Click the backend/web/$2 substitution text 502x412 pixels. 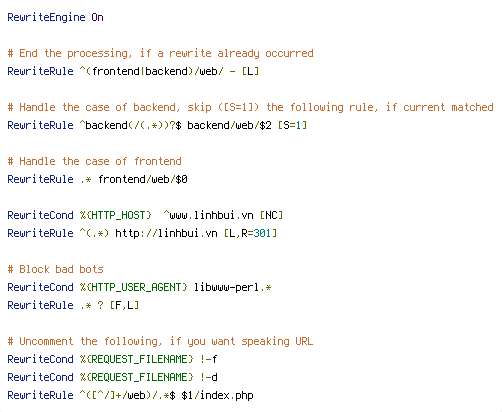(x=229, y=125)
